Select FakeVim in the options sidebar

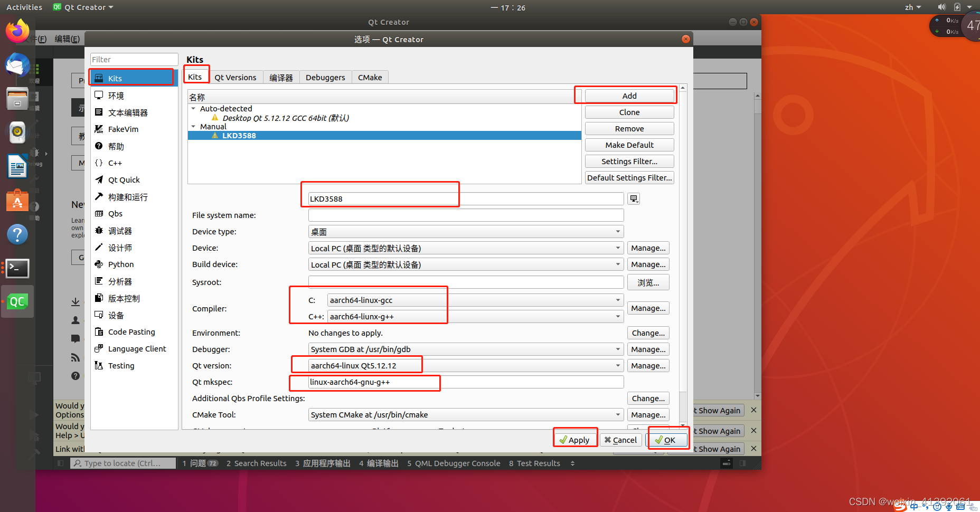[122, 129]
